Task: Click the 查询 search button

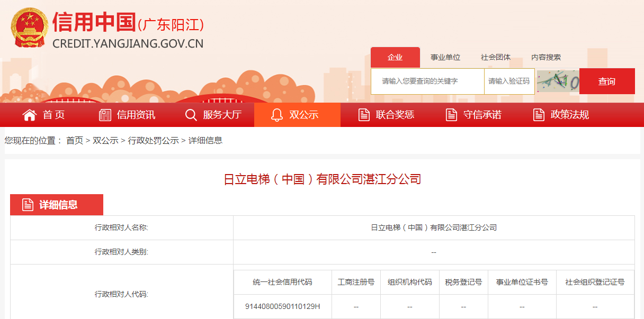Action: click(x=607, y=81)
